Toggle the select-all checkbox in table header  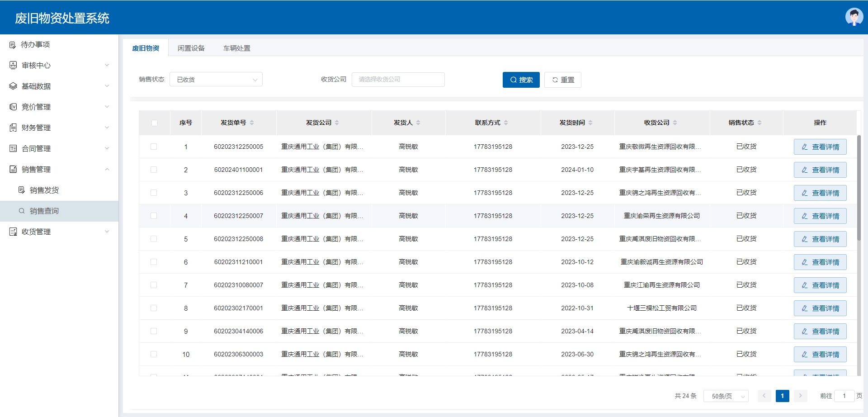coord(155,123)
